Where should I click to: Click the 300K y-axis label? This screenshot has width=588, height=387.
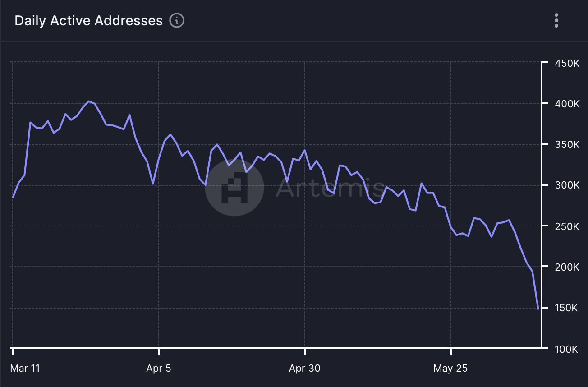(567, 185)
